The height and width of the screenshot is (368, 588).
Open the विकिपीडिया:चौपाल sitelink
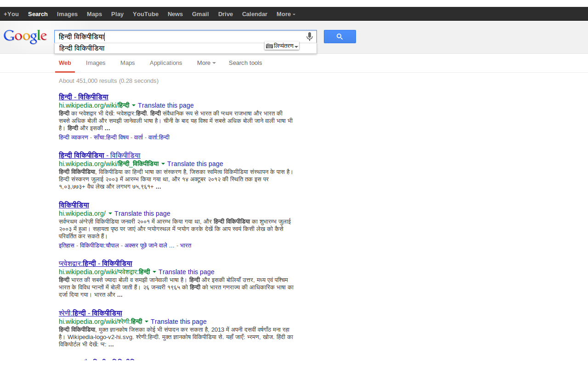pos(100,246)
